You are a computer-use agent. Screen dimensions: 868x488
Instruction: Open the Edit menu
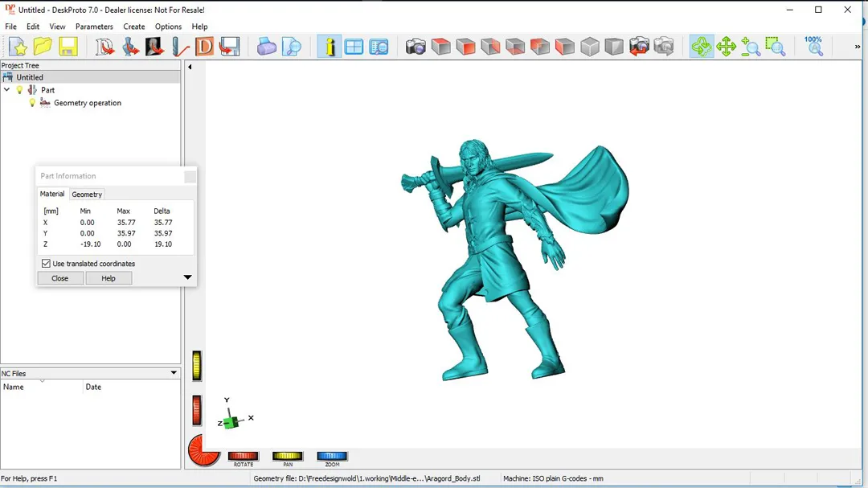33,27
